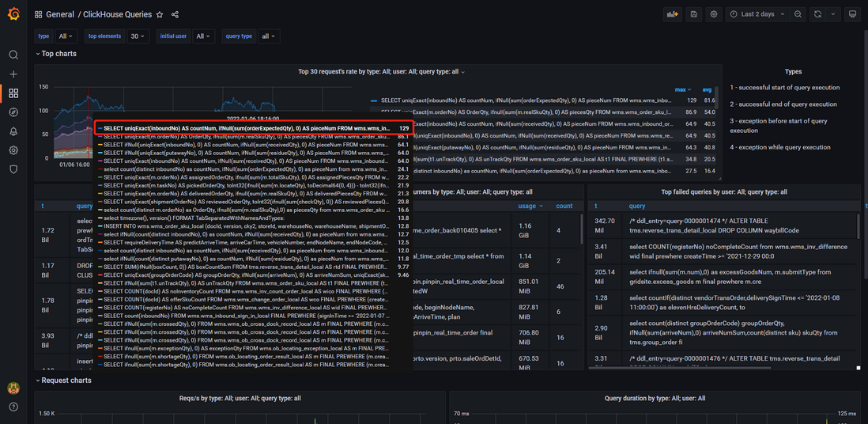Share the dashboard using the share icon
The image size is (868, 424).
click(175, 14)
